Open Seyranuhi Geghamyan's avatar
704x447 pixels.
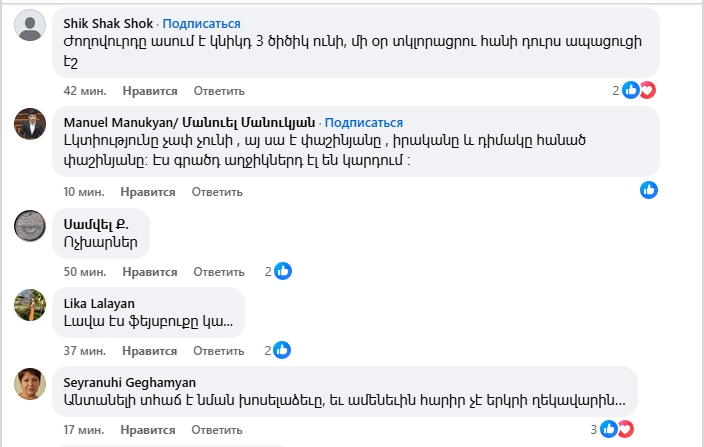pyautogui.click(x=30, y=383)
